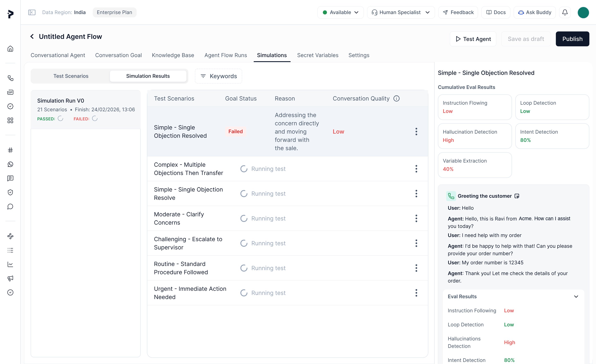The width and height of the screenshot is (596, 364).
Task: Switch to Test Scenarios view
Action: point(71,76)
